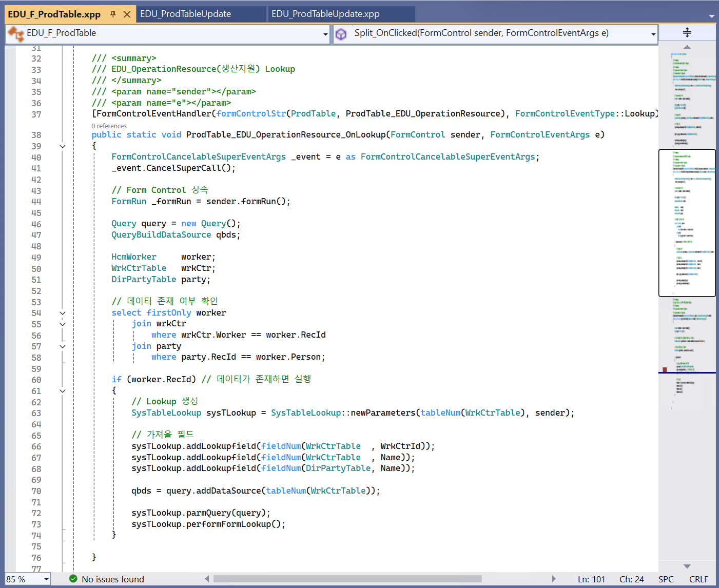Click the vertical scrollbar up arrow
This screenshot has width=719, height=588.
(687, 47)
